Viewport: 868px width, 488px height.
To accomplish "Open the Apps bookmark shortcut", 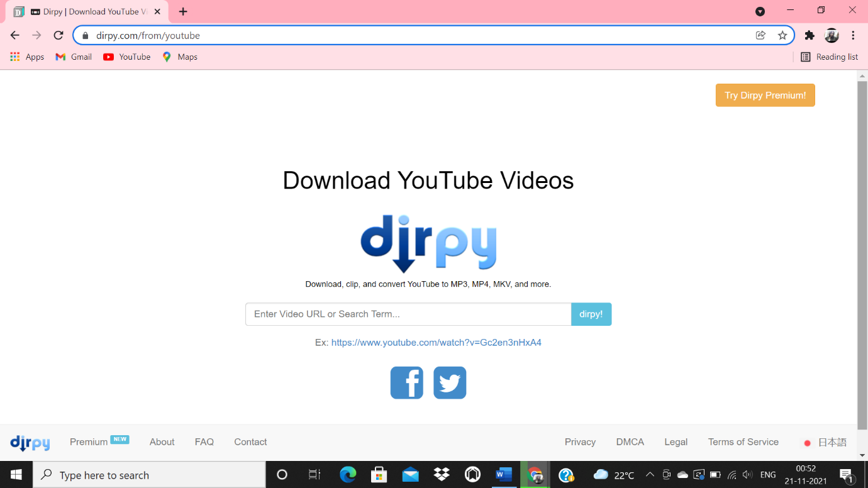I will coord(27,57).
